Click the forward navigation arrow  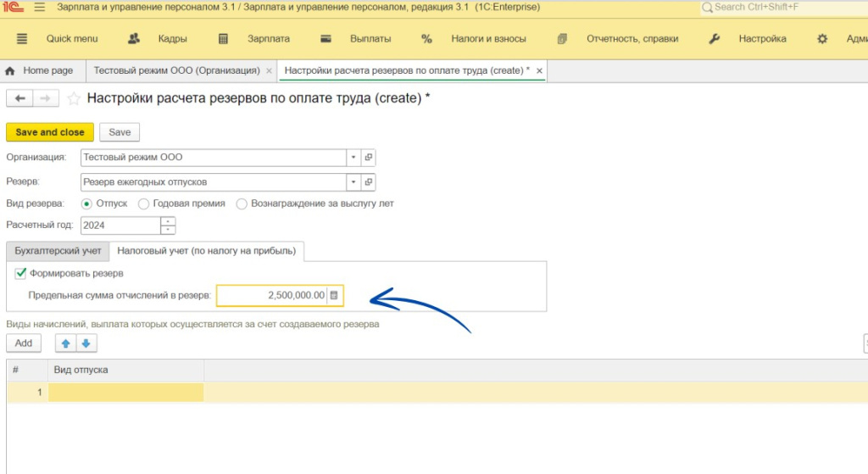(x=46, y=98)
